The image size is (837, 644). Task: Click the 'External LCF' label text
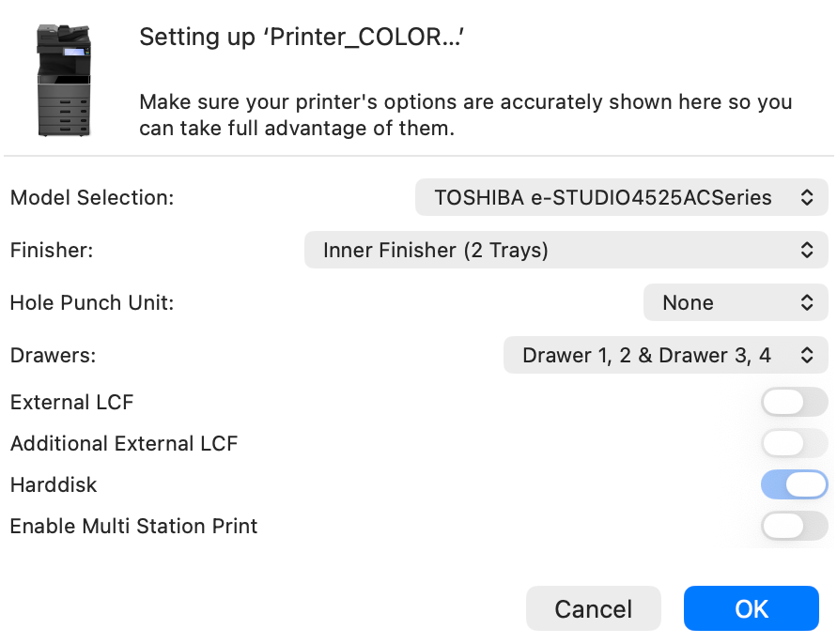point(72,403)
